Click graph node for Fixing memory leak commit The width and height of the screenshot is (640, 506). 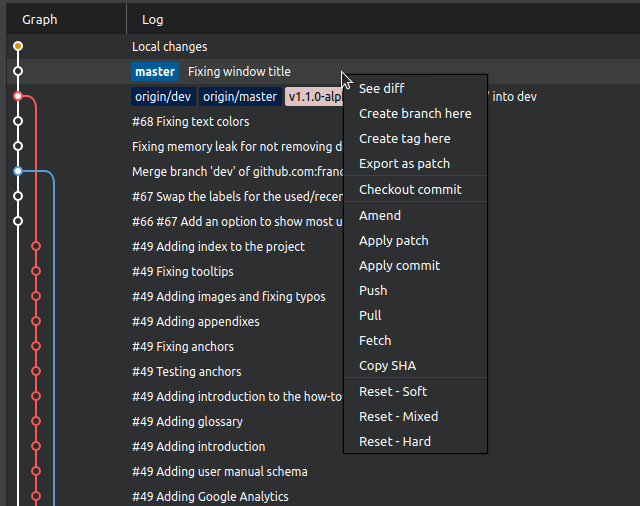pos(18,146)
